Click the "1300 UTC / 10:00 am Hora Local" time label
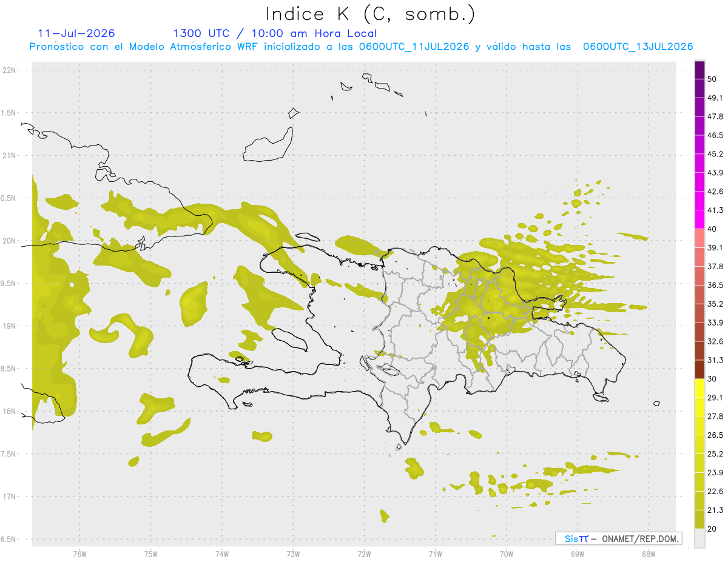The width and height of the screenshot is (728, 562). click(275, 33)
